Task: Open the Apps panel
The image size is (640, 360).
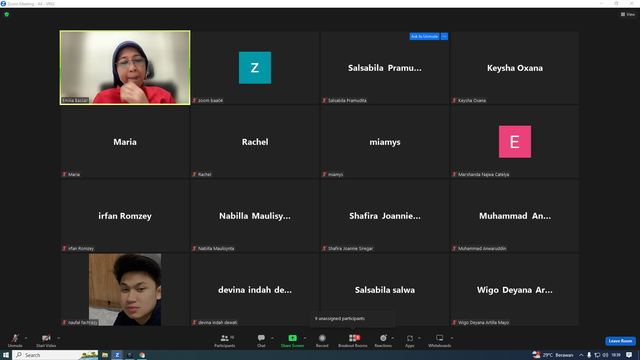Action: 410,340
